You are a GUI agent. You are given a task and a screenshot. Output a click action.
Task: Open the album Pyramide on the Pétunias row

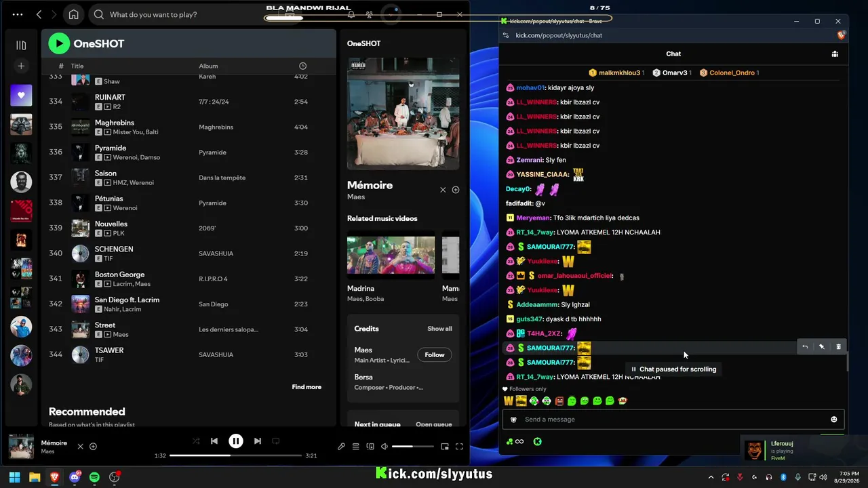(x=212, y=203)
